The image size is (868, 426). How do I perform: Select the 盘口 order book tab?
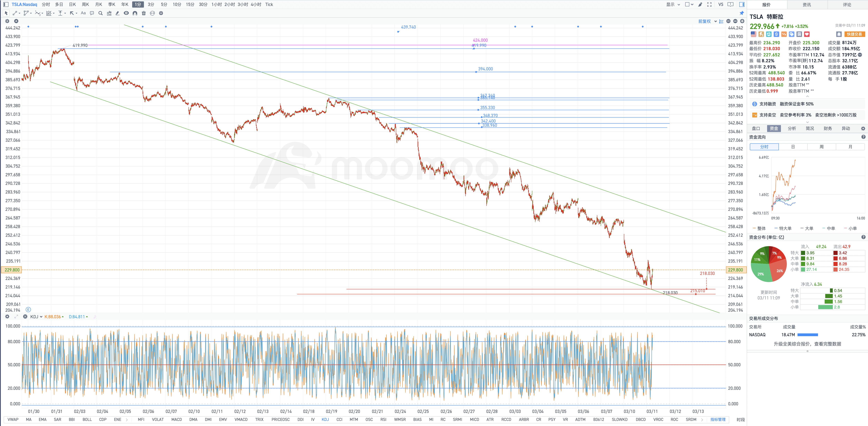point(756,128)
